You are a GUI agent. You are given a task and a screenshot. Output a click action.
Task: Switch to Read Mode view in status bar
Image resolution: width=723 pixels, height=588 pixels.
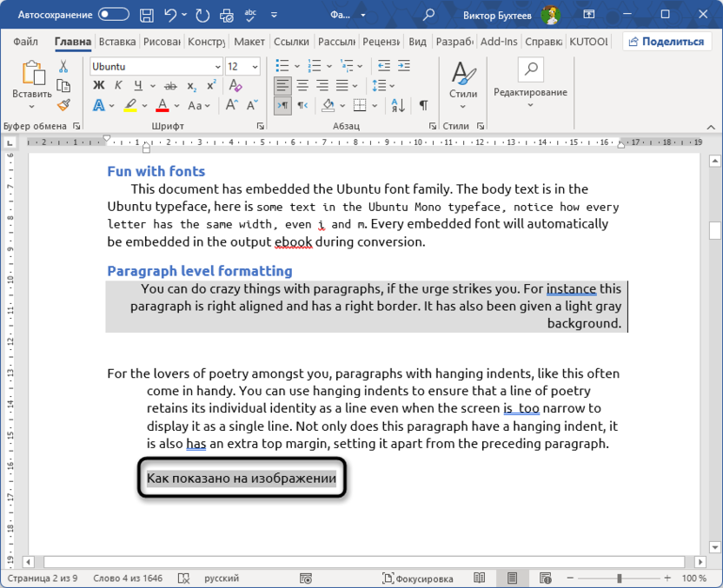(x=480, y=578)
